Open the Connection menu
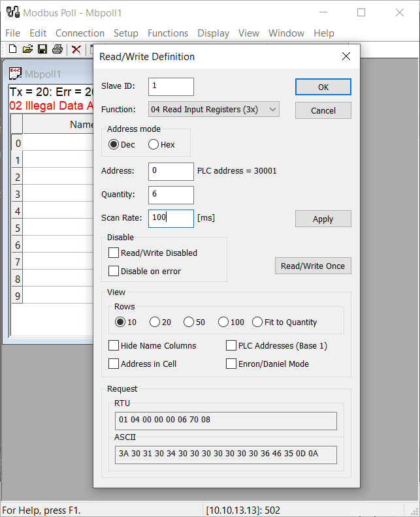 point(80,33)
